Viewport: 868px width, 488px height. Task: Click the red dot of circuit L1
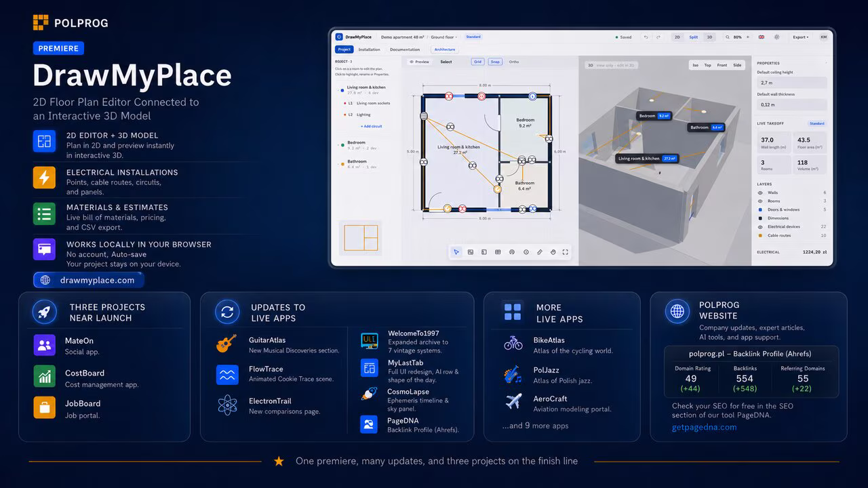(x=344, y=104)
